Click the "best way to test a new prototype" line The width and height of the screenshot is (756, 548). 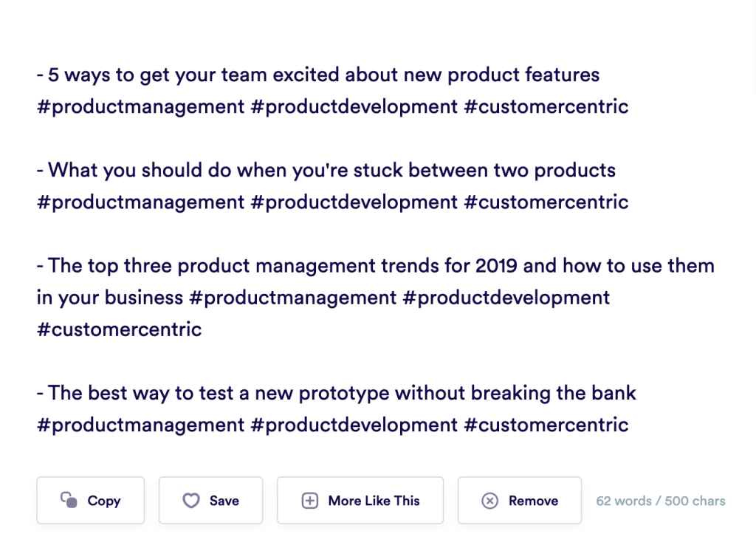click(337, 392)
